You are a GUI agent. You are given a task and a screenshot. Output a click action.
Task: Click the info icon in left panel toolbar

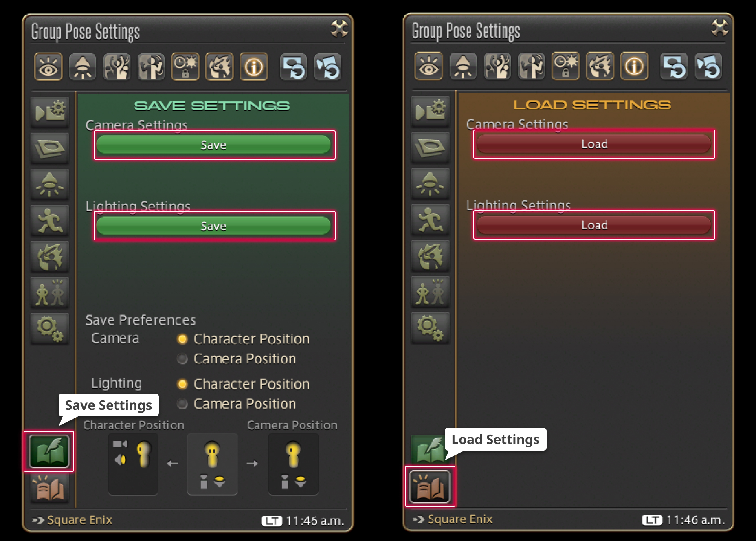(254, 67)
